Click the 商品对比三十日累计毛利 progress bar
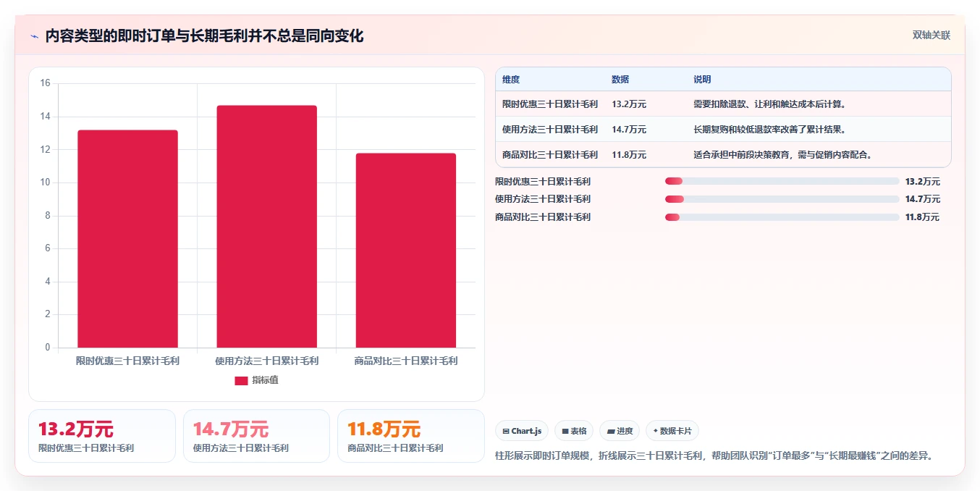 [782, 217]
